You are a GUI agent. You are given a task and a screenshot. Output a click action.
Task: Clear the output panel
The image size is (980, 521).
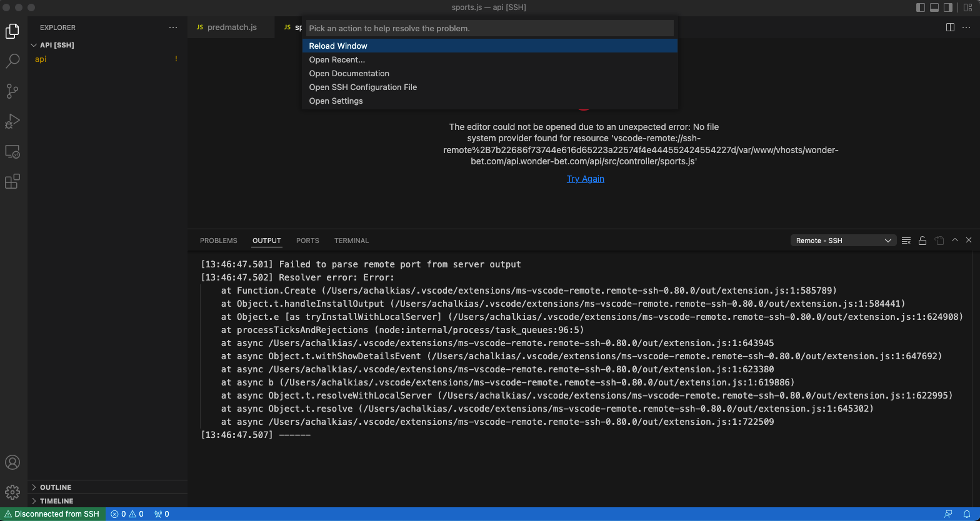(x=906, y=241)
